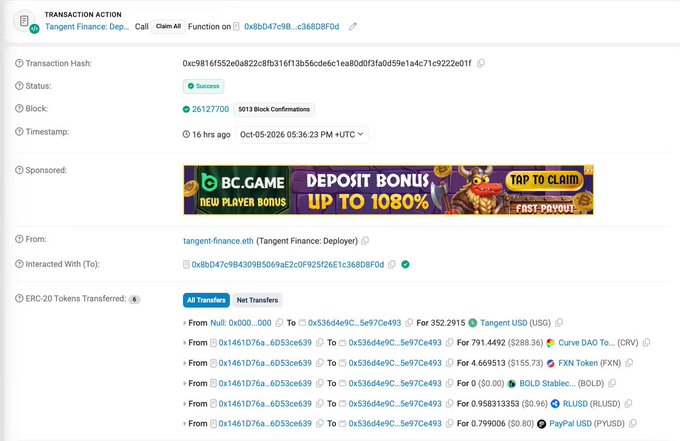The height and width of the screenshot is (441, 680).
Task: Click the Transaction Action document icon
Action: pyautogui.click(x=24, y=21)
